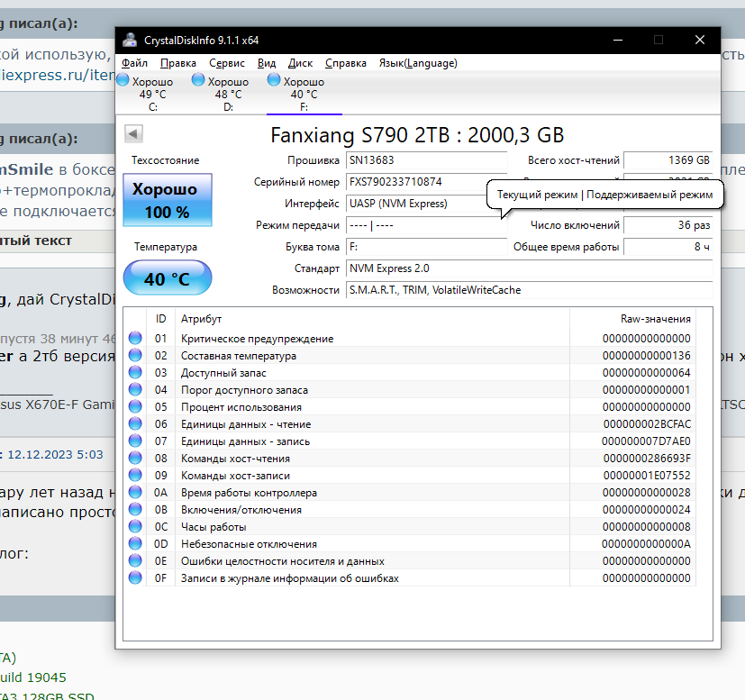This screenshot has width=745, height=700.
Task: Select Команды хост-записи attribute text
Action: pyautogui.click(x=235, y=475)
